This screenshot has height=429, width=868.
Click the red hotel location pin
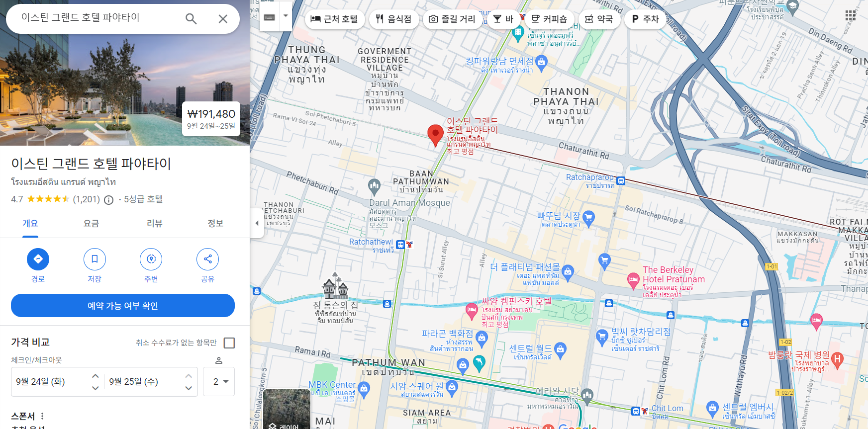(435, 135)
